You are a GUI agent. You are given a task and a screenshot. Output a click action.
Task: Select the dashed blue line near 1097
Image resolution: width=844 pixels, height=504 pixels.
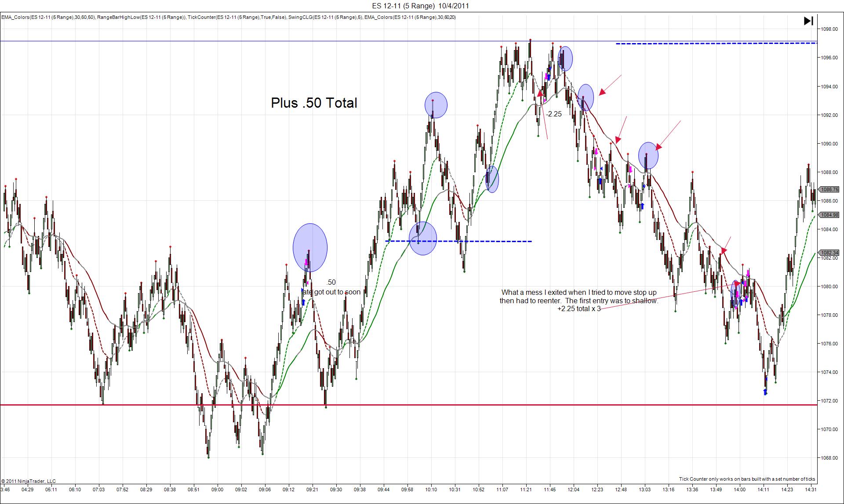(x=717, y=44)
